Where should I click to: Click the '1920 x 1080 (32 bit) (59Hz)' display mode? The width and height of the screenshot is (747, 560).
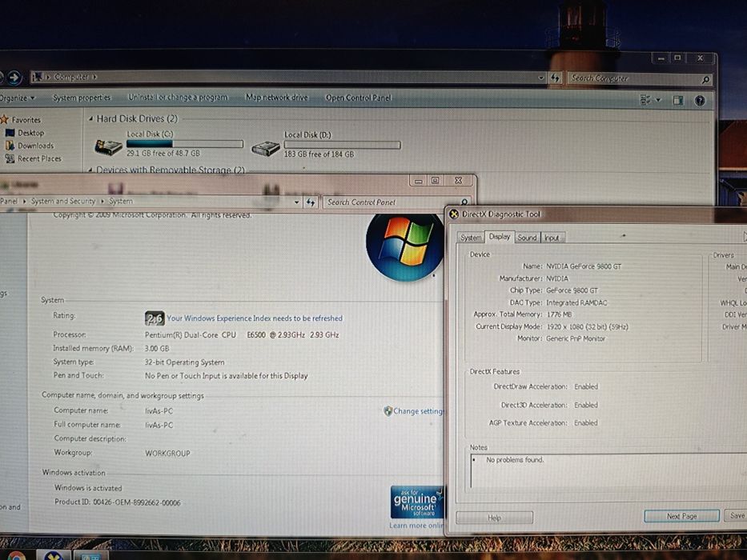click(587, 327)
